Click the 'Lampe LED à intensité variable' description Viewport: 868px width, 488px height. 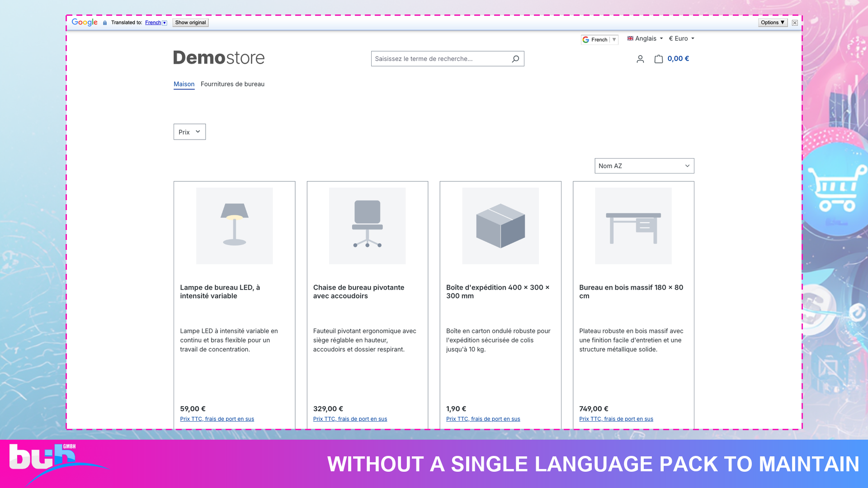click(229, 340)
